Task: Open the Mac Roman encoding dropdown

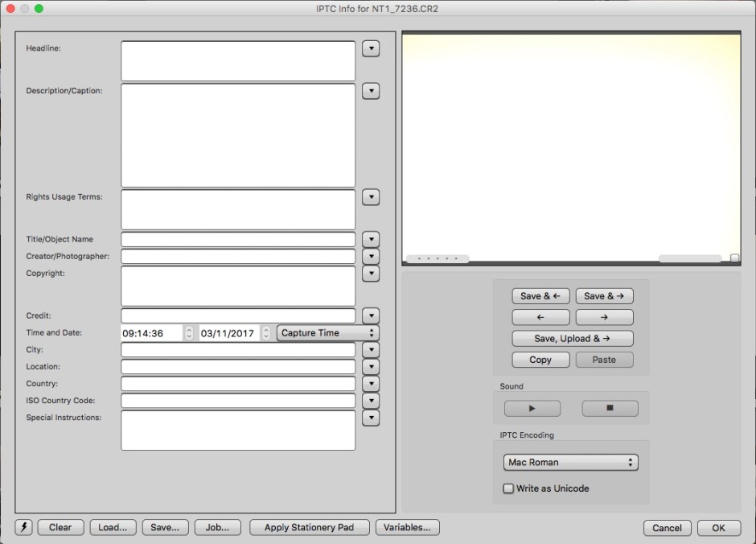Action: tap(570, 463)
